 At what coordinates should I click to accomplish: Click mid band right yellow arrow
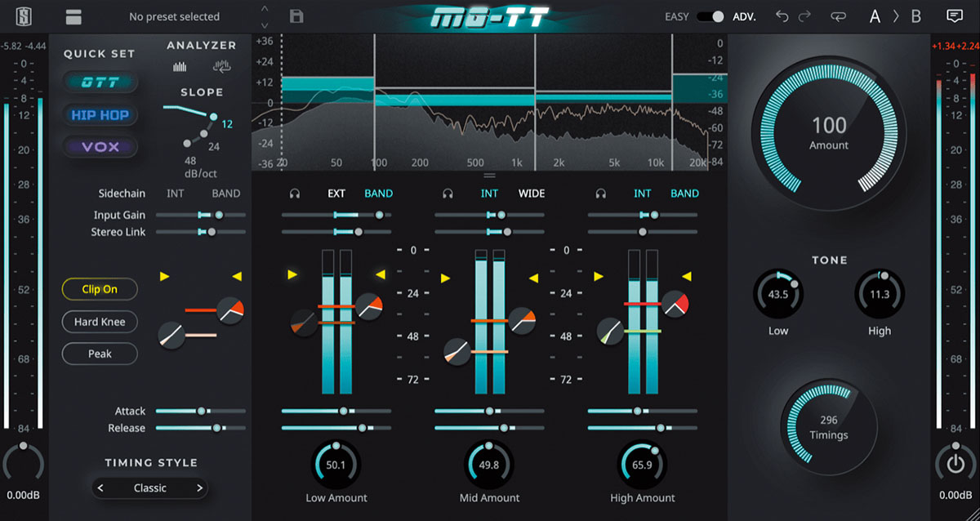pos(533,278)
